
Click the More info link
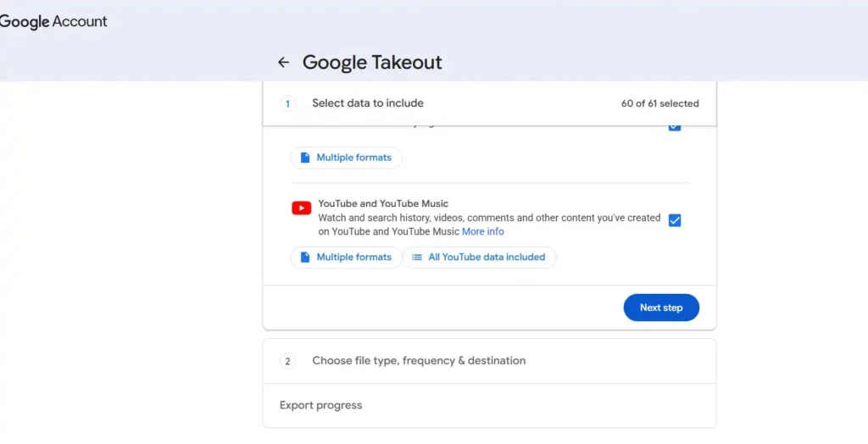click(482, 231)
